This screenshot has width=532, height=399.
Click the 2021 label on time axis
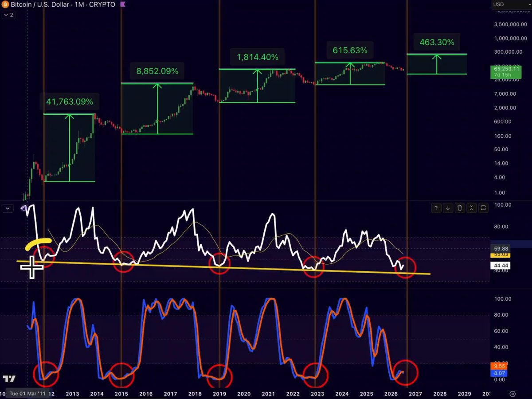point(268,394)
